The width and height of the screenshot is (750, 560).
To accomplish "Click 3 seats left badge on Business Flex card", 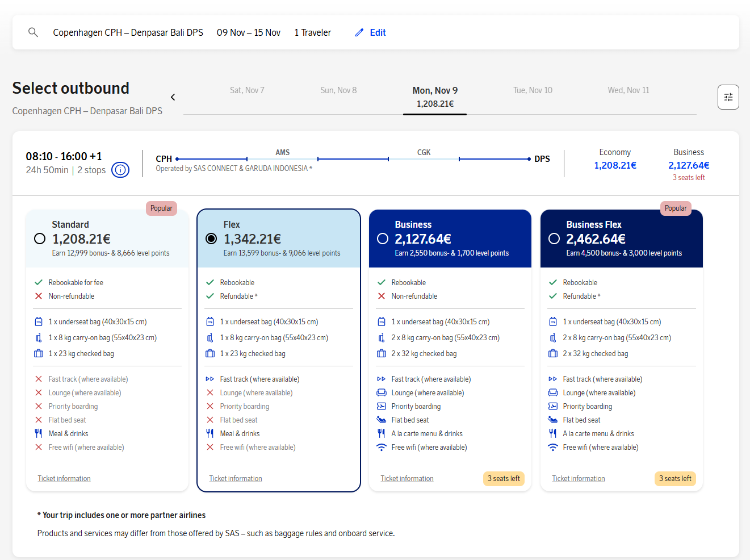I will [675, 479].
